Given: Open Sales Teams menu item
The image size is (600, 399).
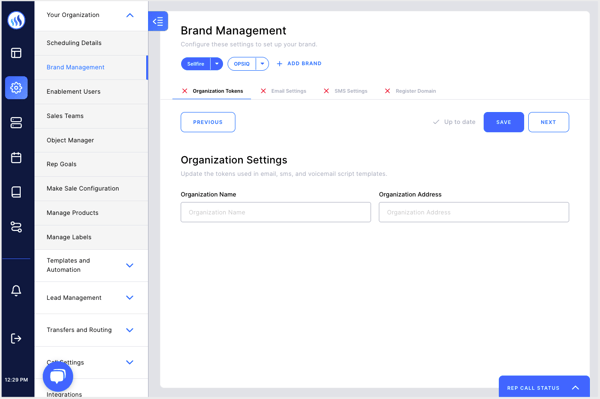Looking at the screenshot, I should [91, 116].
